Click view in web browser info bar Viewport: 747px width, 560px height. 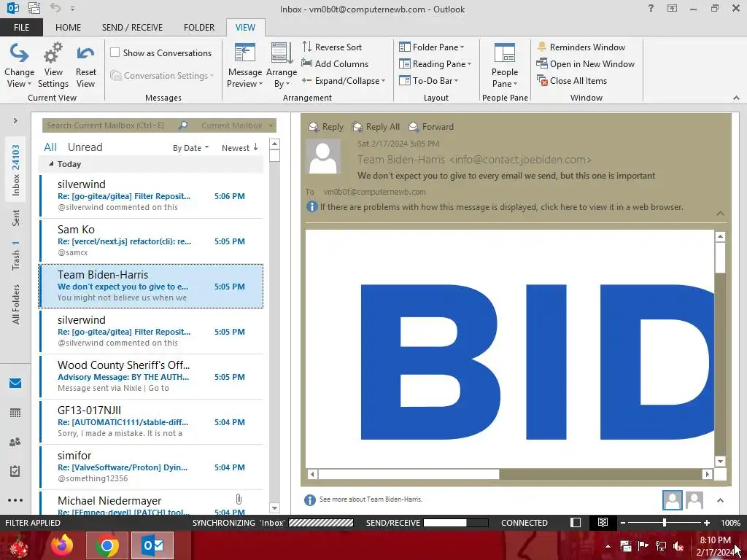(x=501, y=206)
